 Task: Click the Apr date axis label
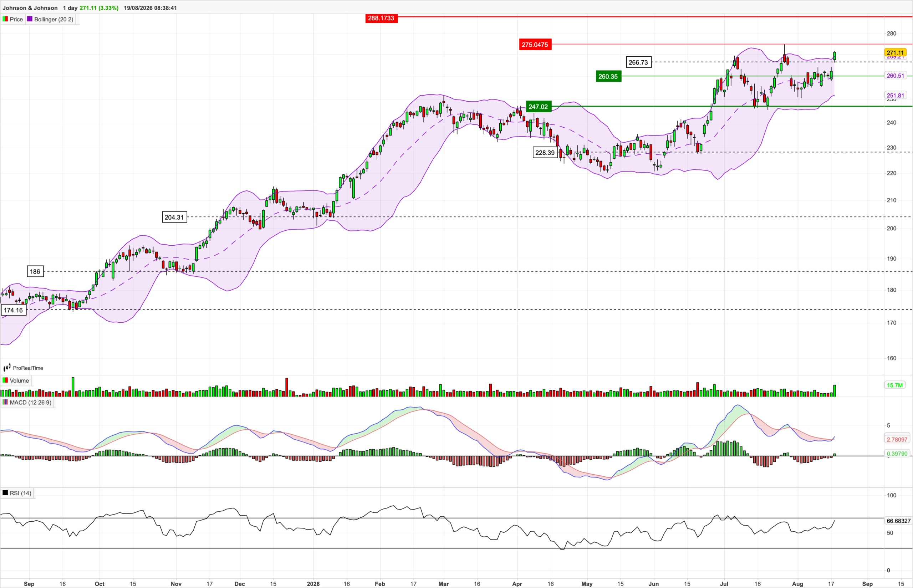517,584
